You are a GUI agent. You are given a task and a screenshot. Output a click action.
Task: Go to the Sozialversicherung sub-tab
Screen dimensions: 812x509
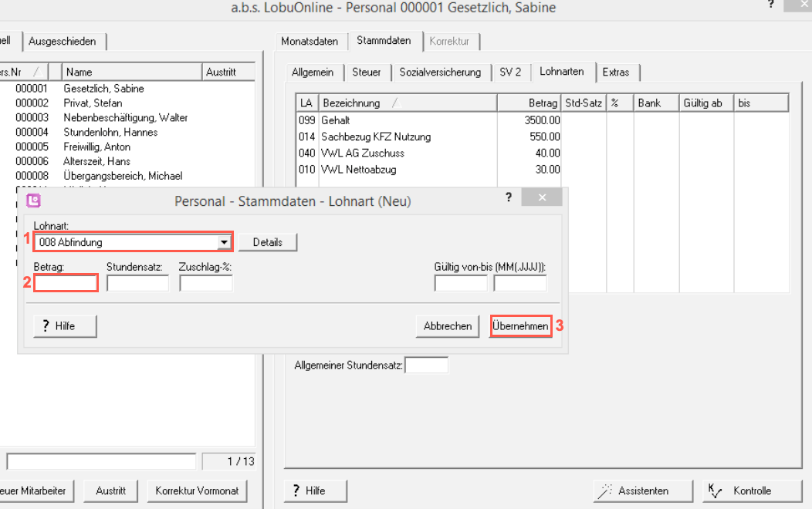click(440, 72)
